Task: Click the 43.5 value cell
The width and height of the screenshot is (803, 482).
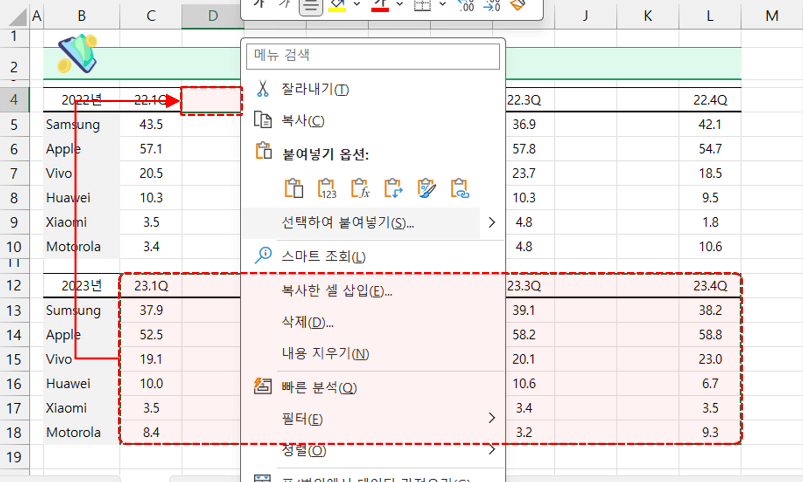Action: (151, 124)
